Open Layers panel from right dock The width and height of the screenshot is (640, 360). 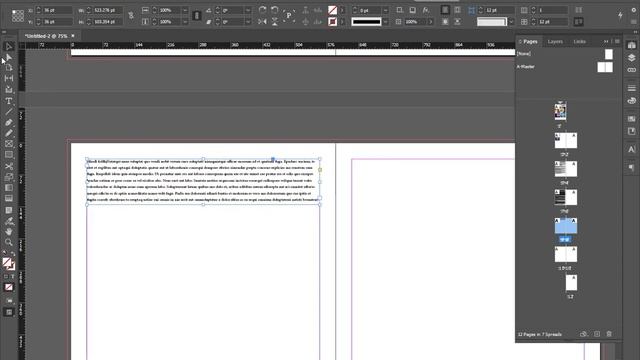[x=631, y=58]
